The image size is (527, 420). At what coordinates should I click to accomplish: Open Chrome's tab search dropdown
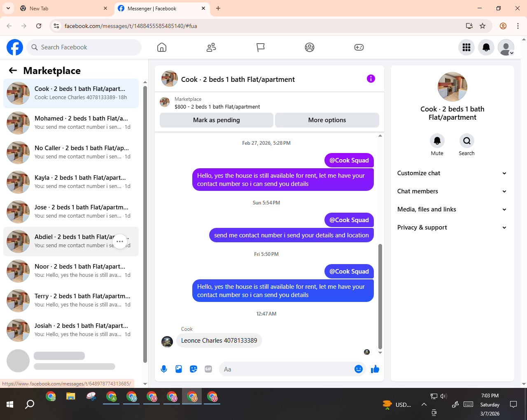[8, 8]
